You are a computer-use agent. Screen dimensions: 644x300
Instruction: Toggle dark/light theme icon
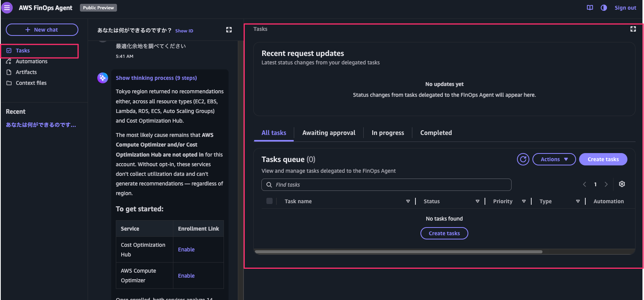(604, 8)
